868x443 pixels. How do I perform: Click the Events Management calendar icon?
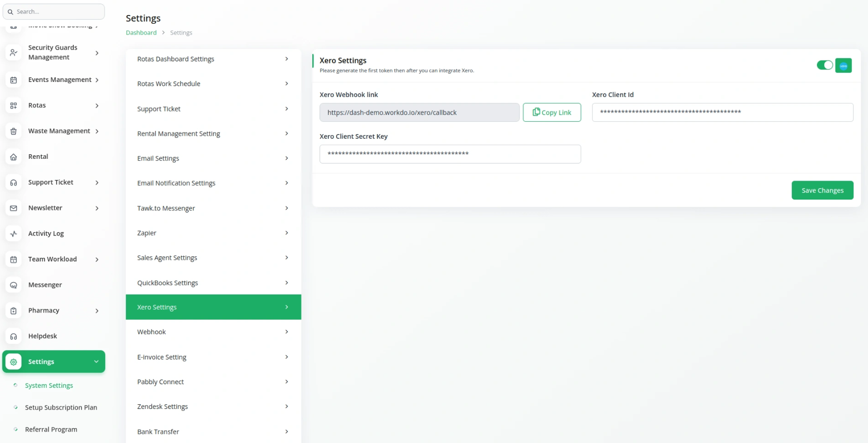point(13,80)
